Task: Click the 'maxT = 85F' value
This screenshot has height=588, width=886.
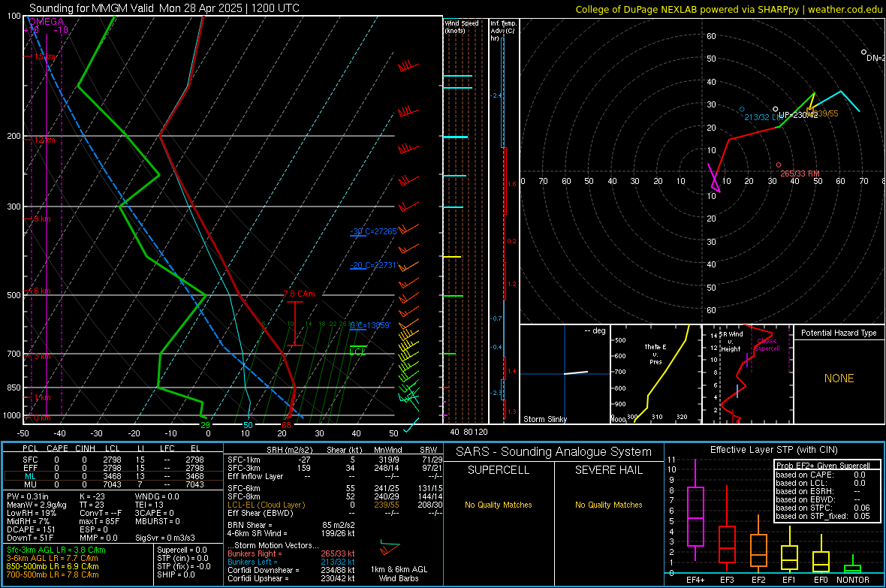Action: (x=99, y=521)
